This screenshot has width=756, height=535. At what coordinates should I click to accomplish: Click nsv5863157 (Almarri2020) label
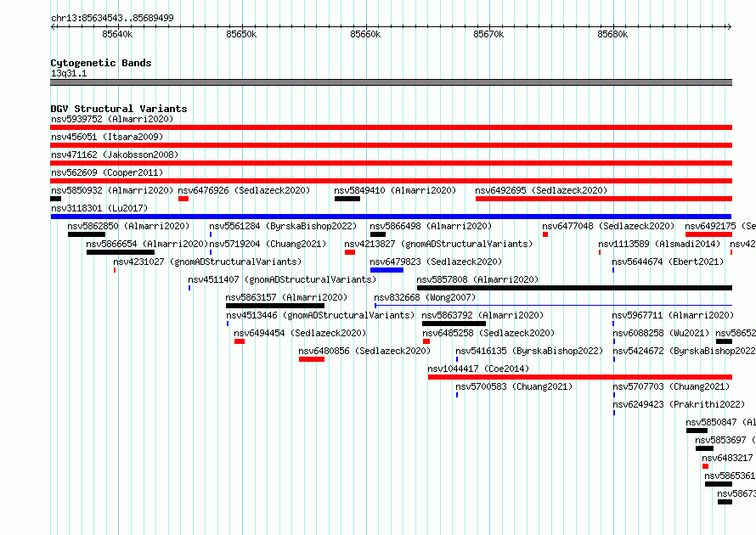(286, 297)
